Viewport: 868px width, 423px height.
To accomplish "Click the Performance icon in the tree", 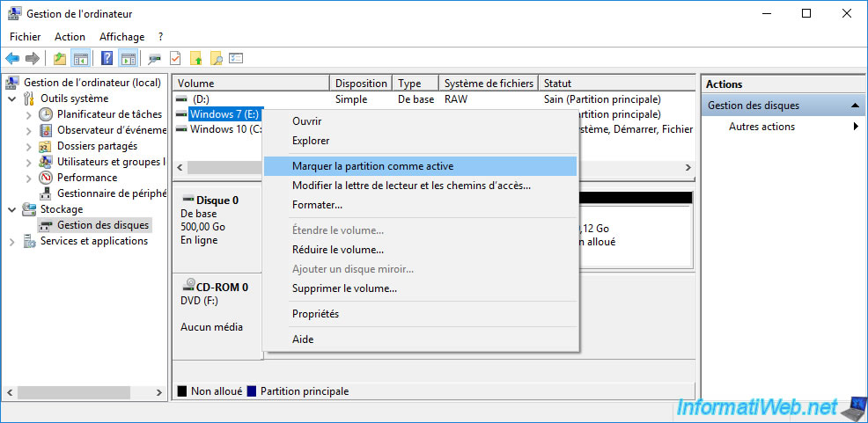I will (x=46, y=178).
